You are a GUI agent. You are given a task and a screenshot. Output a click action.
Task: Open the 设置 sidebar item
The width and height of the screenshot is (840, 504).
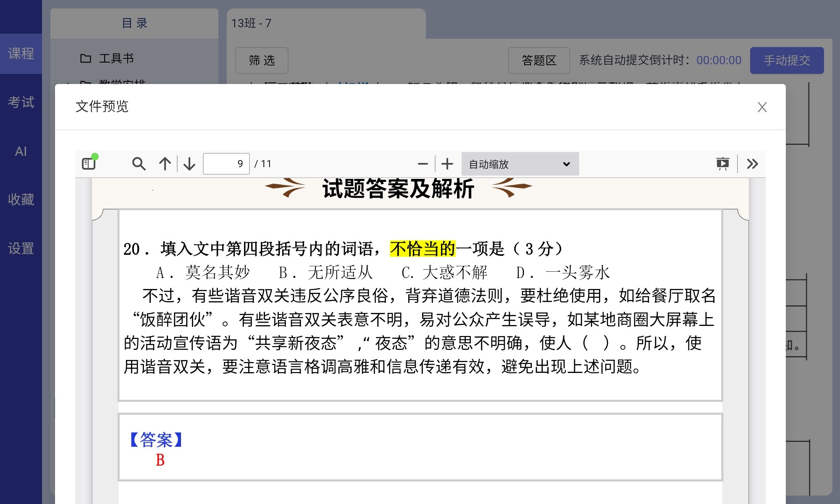tap(21, 248)
